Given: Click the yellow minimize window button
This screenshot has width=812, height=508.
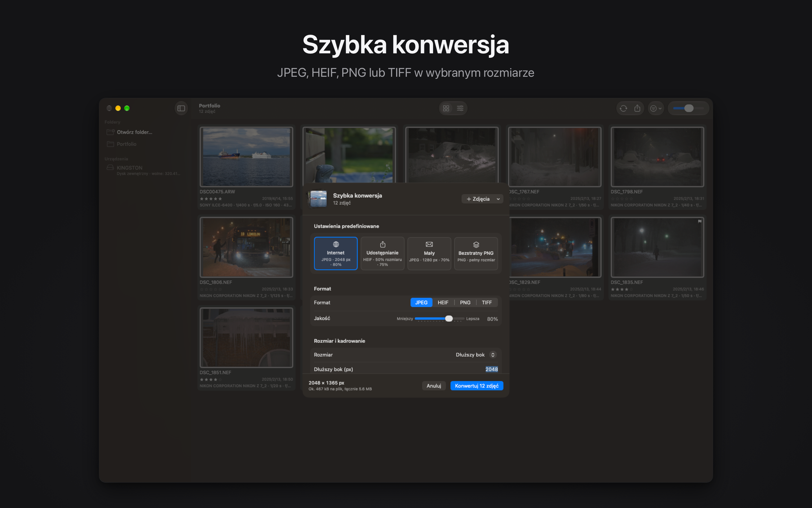Looking at the screenshot, I should tap(118, 108).
